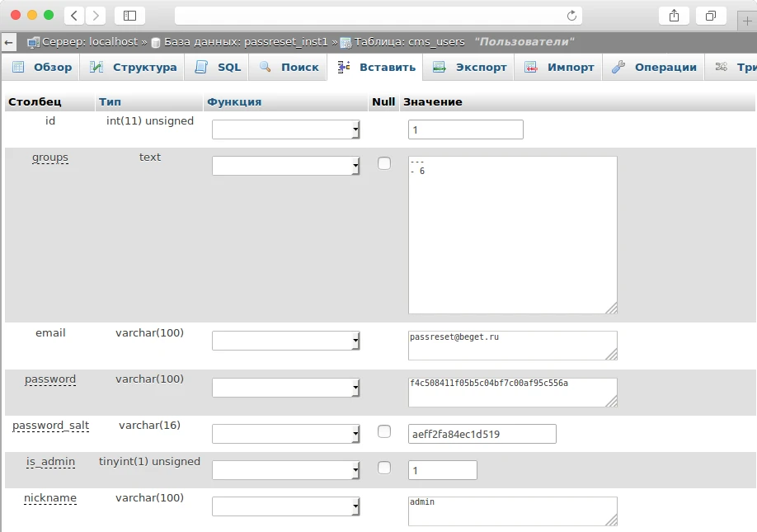Screen dimensions: 757x532
Task: Click the Safari forward navigation arrow
Action: coord(96,16)
